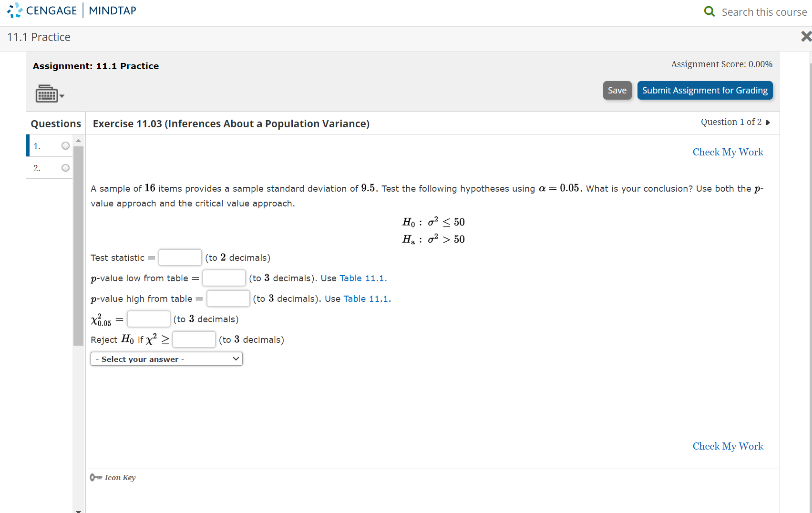Click Submit Assignment for Grading
812x513 pixels.
pyautogui.click(x=705, y=90)
